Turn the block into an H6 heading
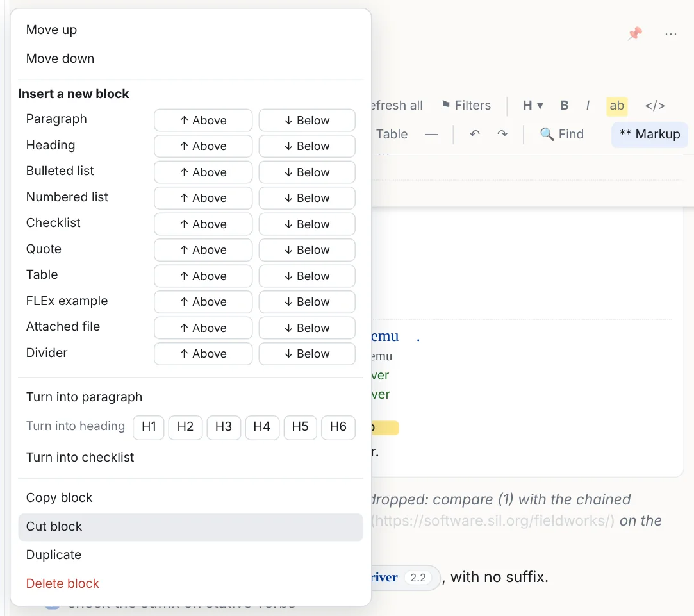 click(338, 427)
